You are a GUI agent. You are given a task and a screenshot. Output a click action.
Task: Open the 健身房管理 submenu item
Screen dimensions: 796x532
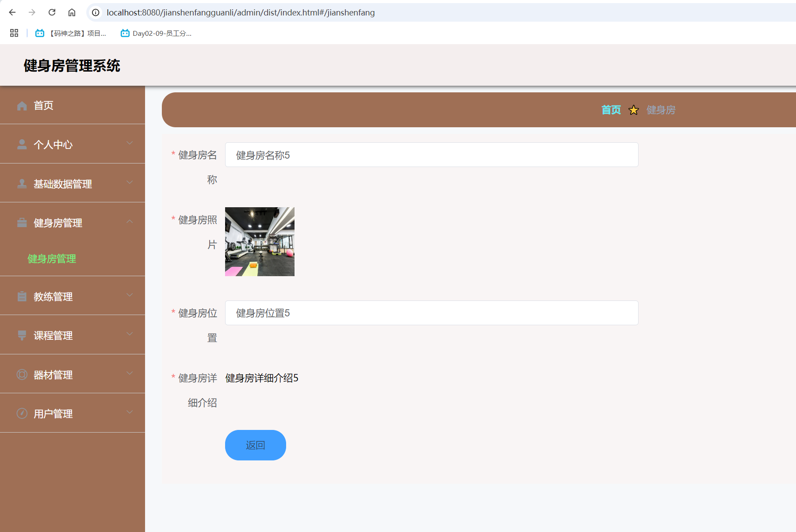pyautogui.click(x=51, y=259)
